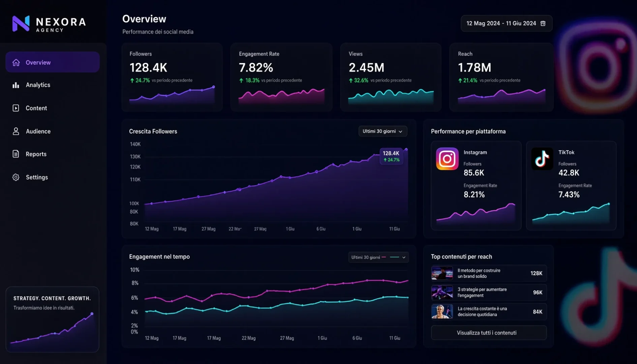Click the Content play icon
The width and height of the screenshot is (637, 364).
16,108
